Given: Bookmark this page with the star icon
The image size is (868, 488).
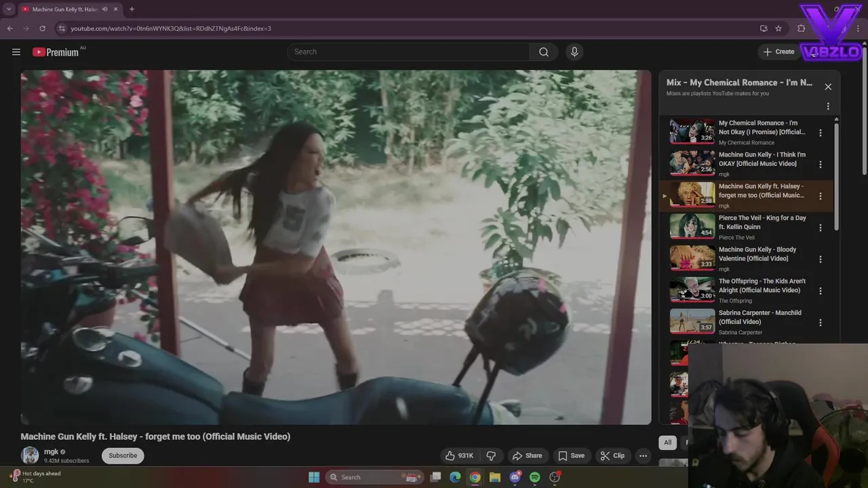Looking at the screenshot, I should point(778,28).
